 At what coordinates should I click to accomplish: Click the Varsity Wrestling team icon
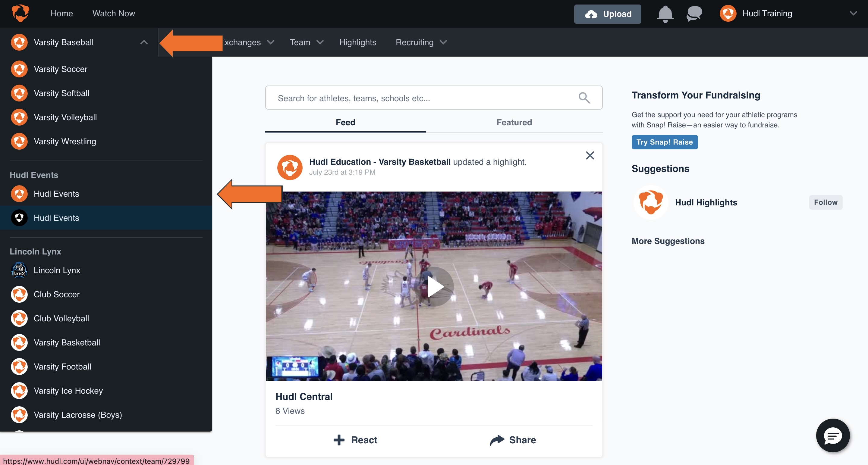[19, 142]
